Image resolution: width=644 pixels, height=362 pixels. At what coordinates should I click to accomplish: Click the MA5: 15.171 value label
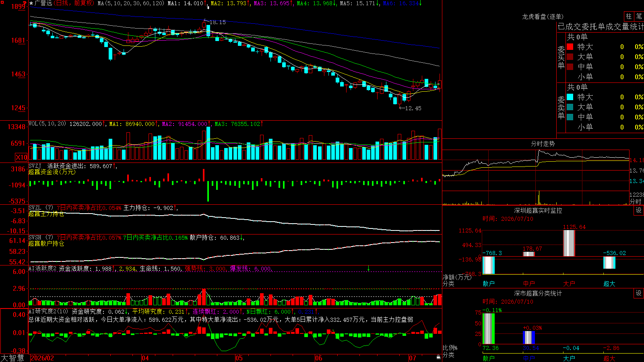coord(357,3)
